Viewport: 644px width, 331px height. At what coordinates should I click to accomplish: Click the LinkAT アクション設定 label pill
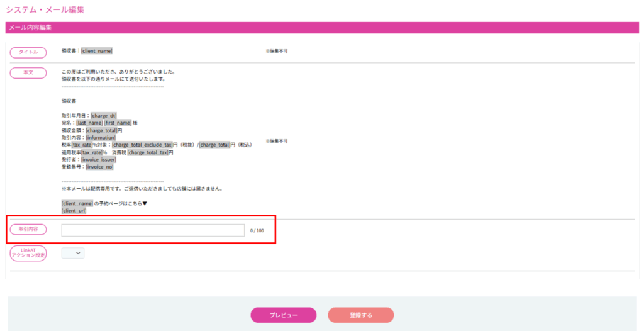28,253
